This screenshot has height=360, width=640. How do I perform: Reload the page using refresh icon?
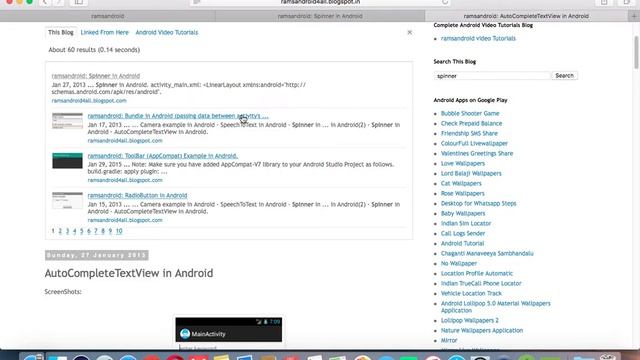445,2
